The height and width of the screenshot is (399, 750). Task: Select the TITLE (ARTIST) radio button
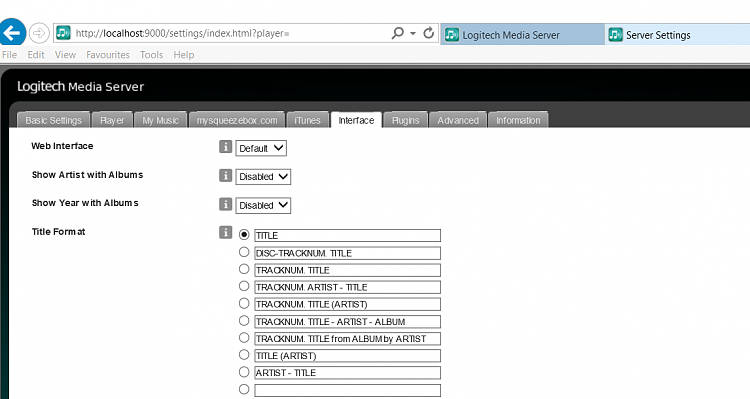coord(244,355)
